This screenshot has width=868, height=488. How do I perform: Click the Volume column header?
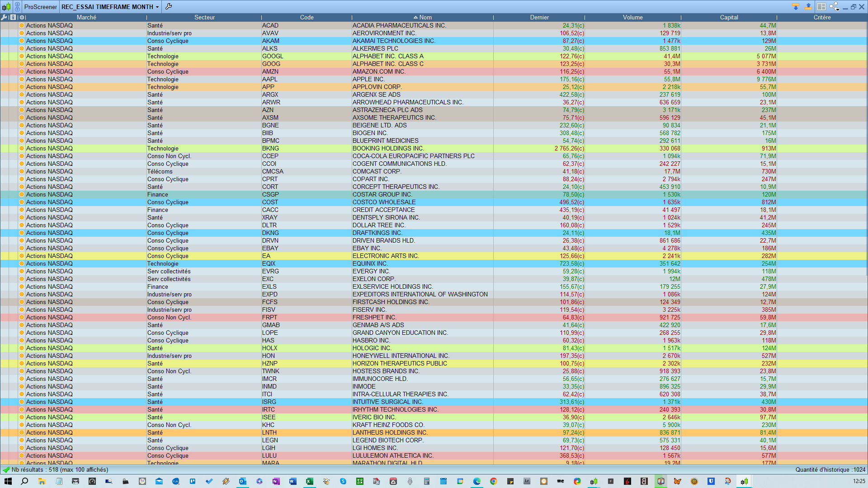pos(632,17)
